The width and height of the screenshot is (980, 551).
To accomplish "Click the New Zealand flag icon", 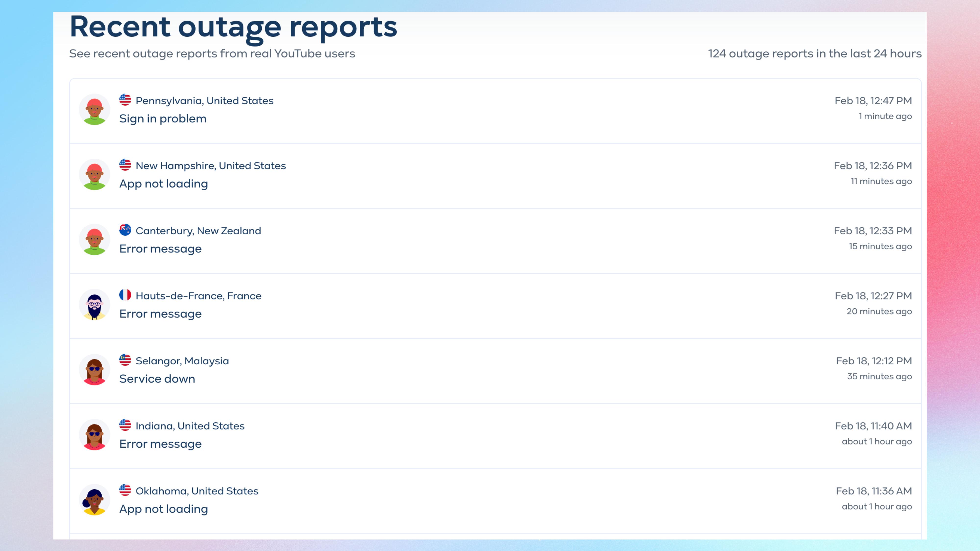I will click(x=125, y=230).
